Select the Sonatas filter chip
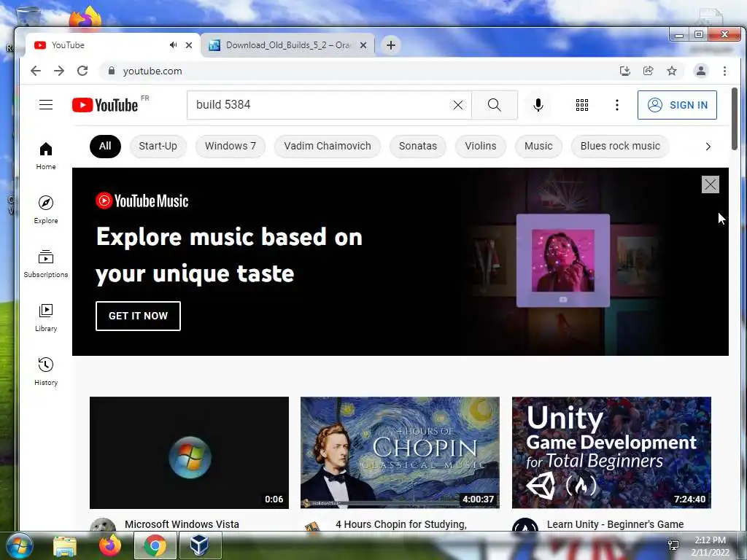This screenshot has height=560, width=747. (418, 146)
